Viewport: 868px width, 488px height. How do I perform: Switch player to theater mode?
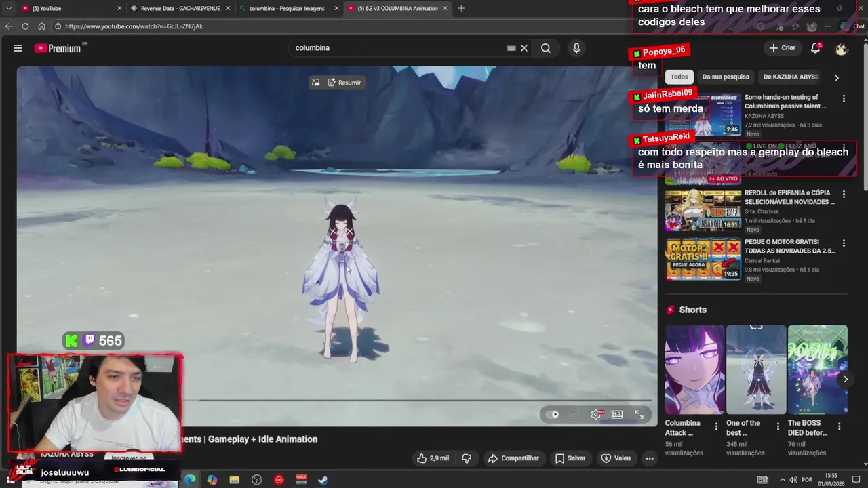click(x=617, y=414)
